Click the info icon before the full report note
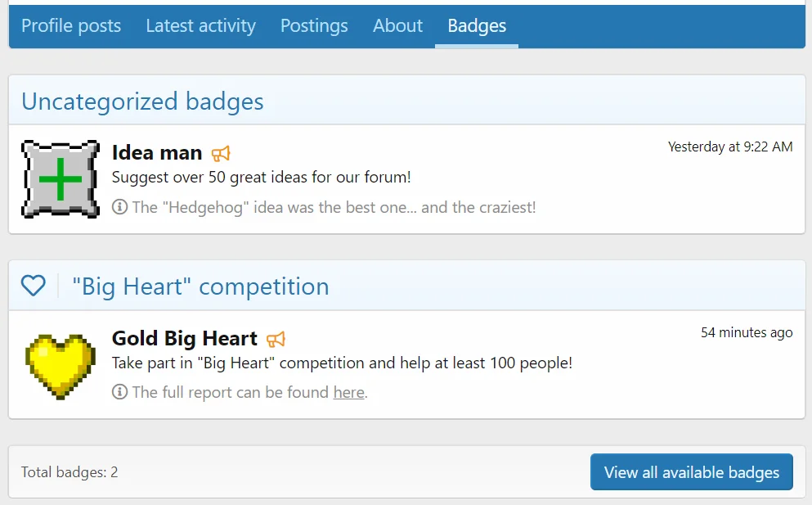This screenshot has height=505, width=812. (x=119, y=392)
